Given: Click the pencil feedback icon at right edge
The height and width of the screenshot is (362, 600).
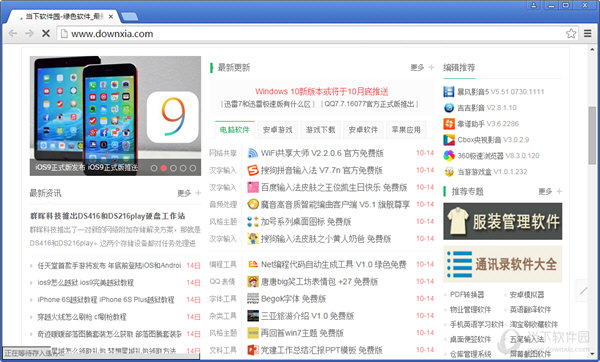Looking at the screenshot, I should [x=583, y=291].
